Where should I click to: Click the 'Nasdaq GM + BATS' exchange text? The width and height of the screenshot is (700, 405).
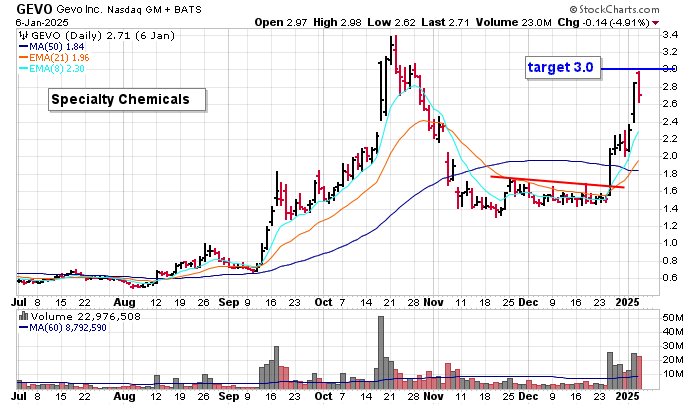coord(154,9)
